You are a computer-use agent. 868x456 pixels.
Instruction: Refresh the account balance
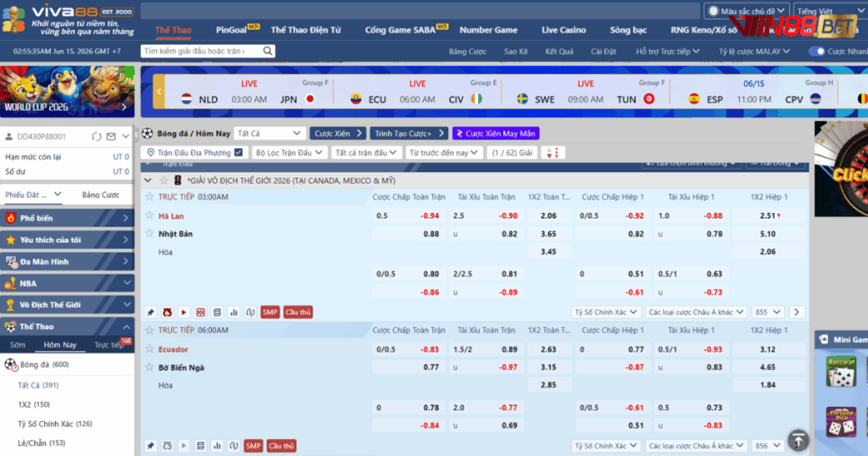click(x=97, y=136)
